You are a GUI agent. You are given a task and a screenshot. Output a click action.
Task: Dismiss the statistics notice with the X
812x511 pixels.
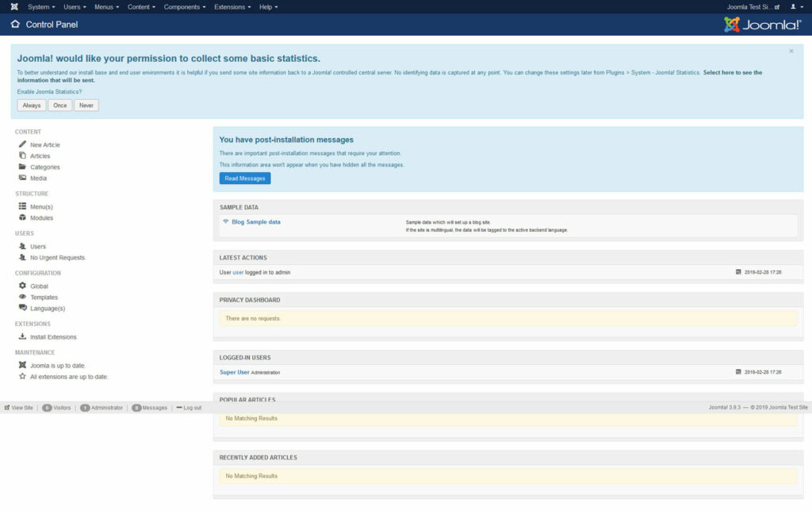point(791,51)
